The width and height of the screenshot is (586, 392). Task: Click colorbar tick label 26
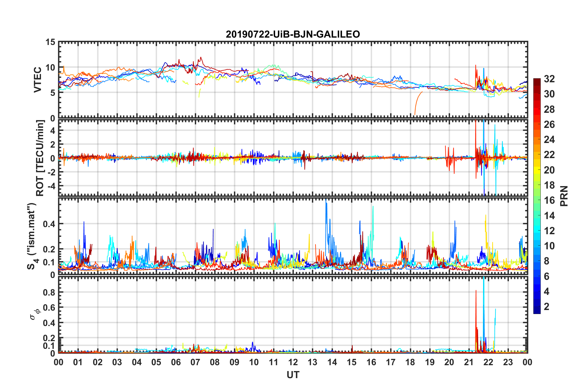pos(549,125)
